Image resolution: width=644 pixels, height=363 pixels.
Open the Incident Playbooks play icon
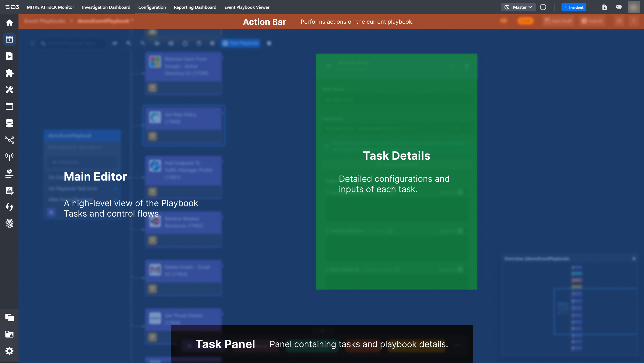[9, 56]
